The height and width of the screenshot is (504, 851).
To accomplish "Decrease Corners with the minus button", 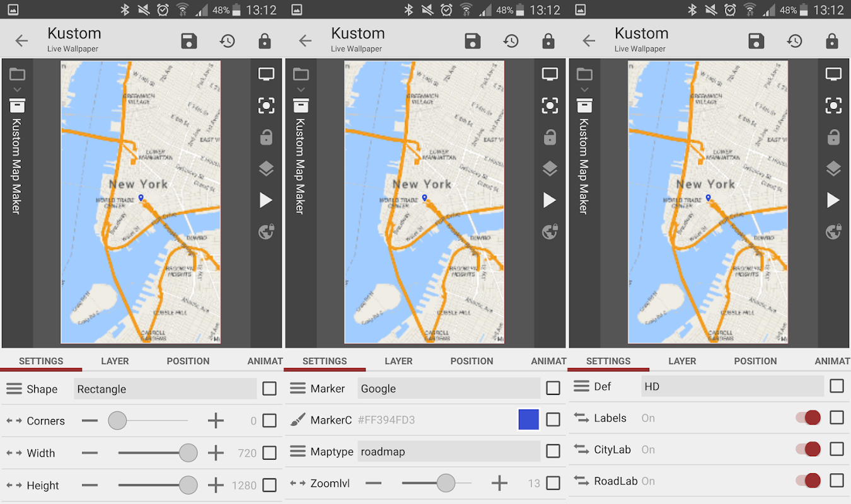I will (90, 420).
